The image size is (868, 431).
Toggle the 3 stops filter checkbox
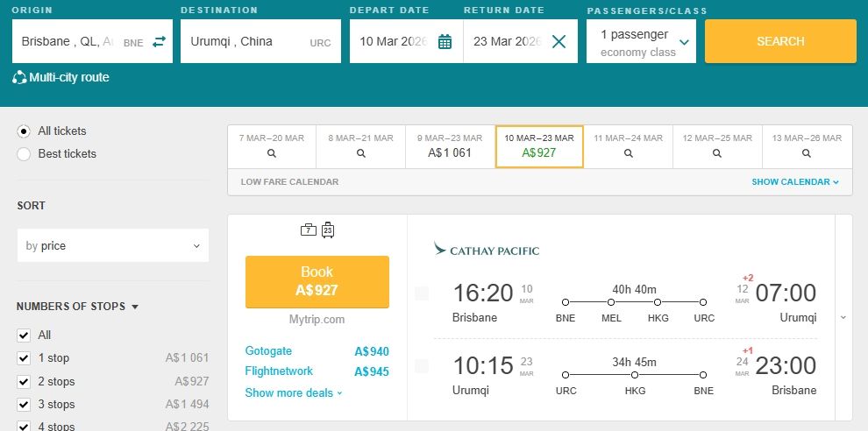point(24,405)
